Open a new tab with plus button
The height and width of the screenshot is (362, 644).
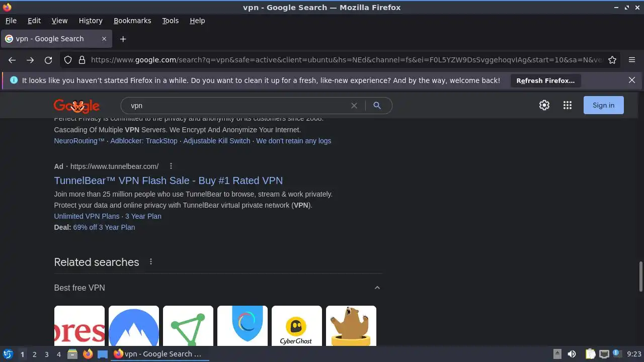(123, 39)
